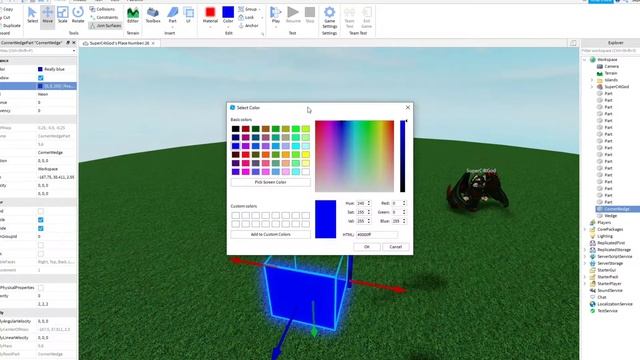Insert a new Part
This screenshot has width=640, height=360.
point(173,16)
